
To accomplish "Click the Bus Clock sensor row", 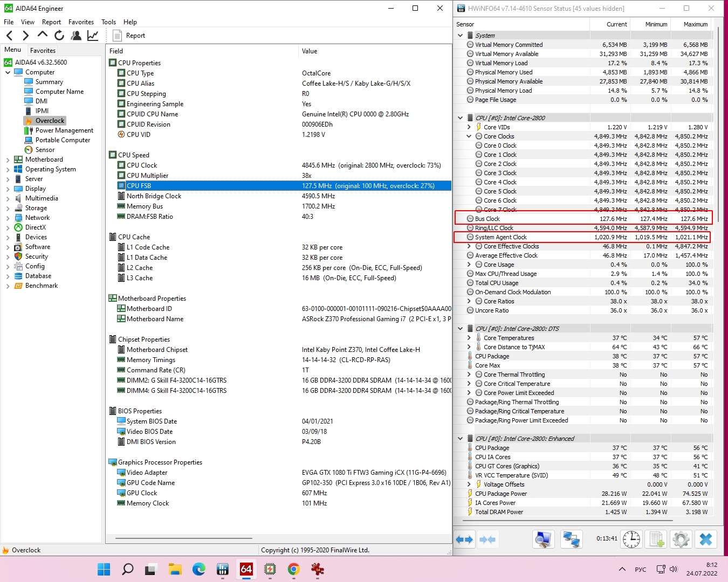I will click(583, 219).
